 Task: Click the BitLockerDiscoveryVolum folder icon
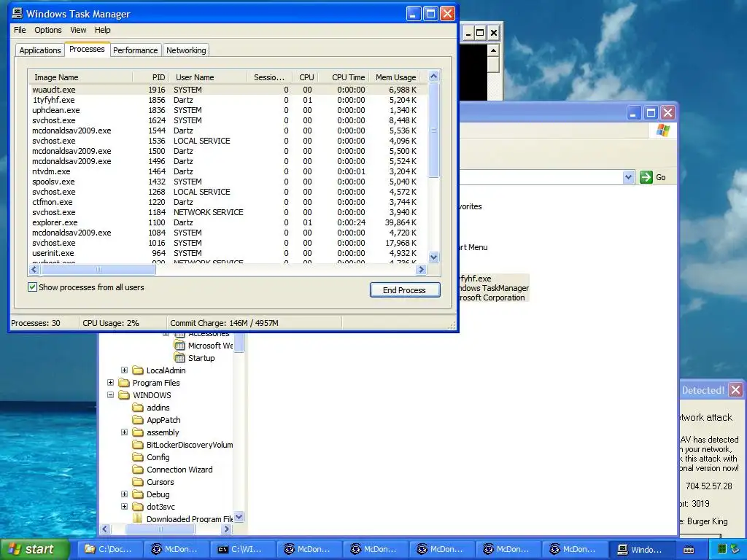click(x=138, y=444)
